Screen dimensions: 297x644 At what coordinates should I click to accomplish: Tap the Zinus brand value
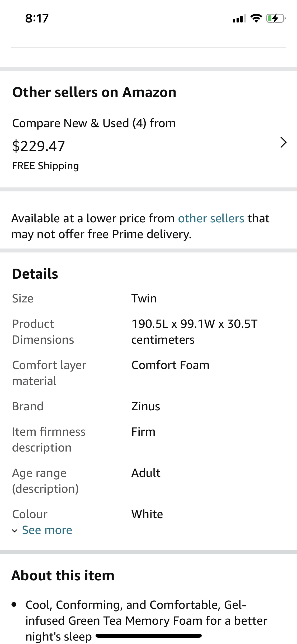pyautogui.click(x=146, y=406)
